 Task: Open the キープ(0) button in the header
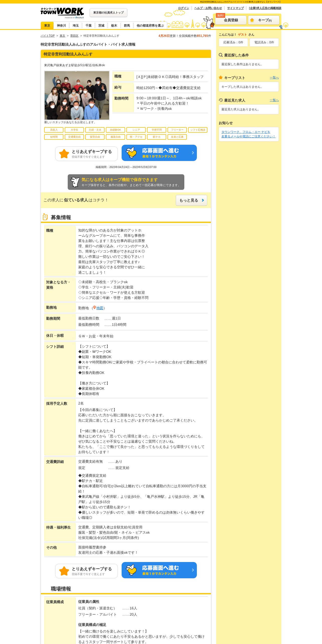click(x=264, y=20)
